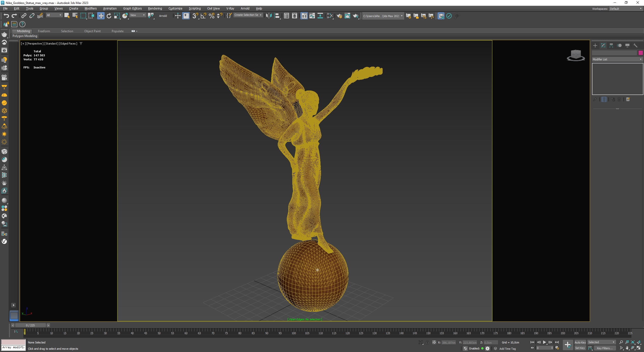The image size is (644, 352).
Task: Click Go to End playback button
Action: pos(557,342)
